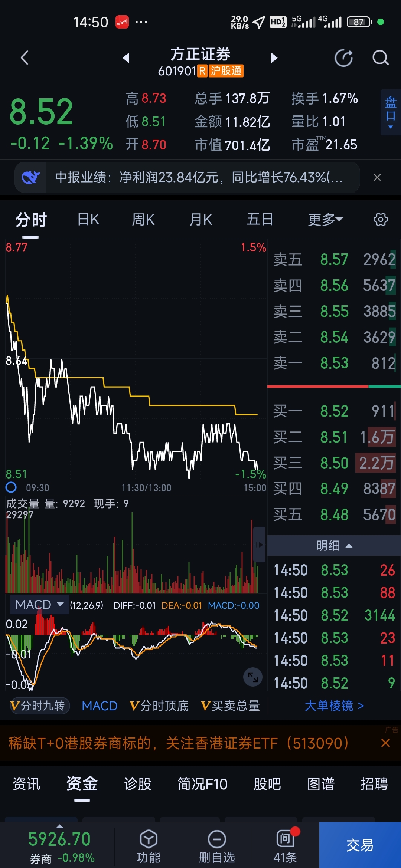Refresh quote data icon

pyautogui.click(x=343, y=58)
